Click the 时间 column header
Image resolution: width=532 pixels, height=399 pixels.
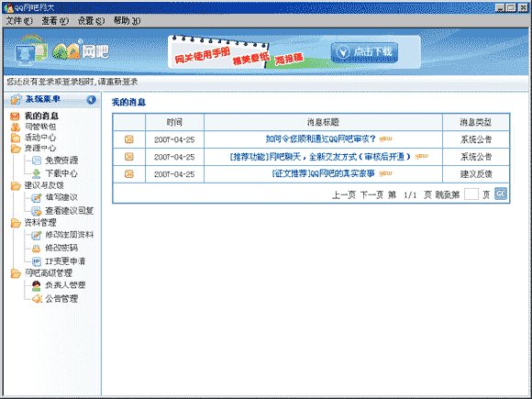click(174, 122)
